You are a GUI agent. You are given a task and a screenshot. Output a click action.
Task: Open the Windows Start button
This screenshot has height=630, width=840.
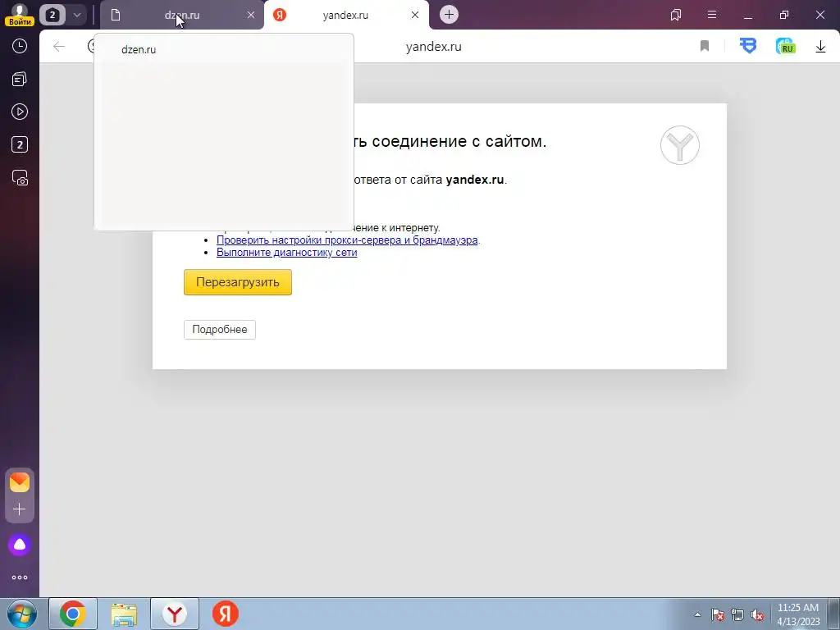pyautogui.click(x=22, y=614)
